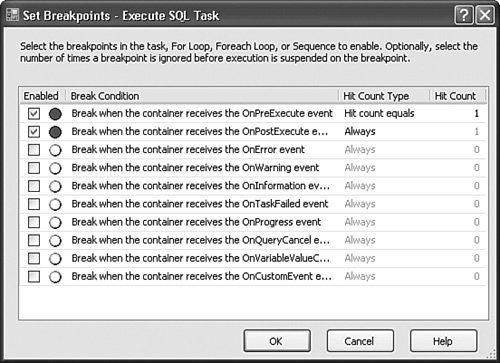Click the filled breakpoint icon for OnPreExecute
500x363 pixels.
55,114
